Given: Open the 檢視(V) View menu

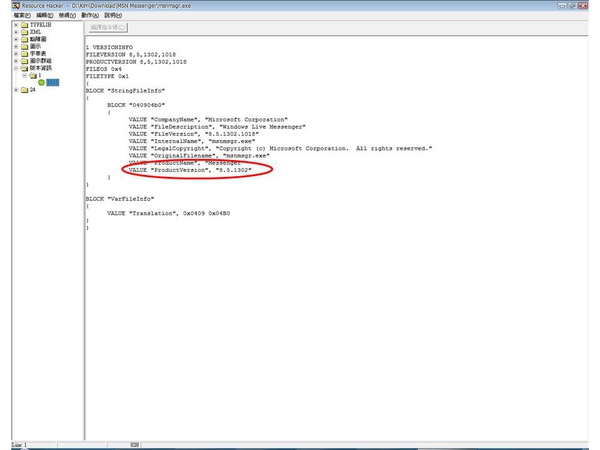Looking at the screenshot, I should pos(67,15).
